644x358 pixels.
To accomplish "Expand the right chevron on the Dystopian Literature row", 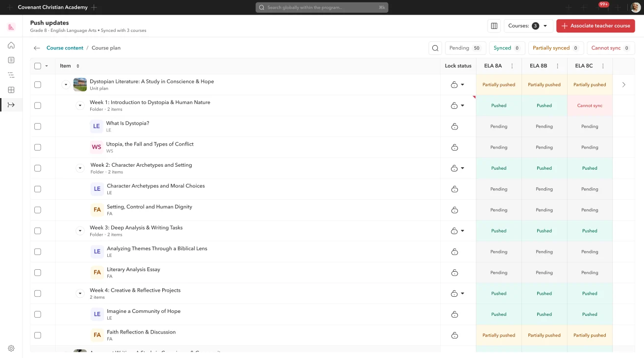I will [623, 85].
